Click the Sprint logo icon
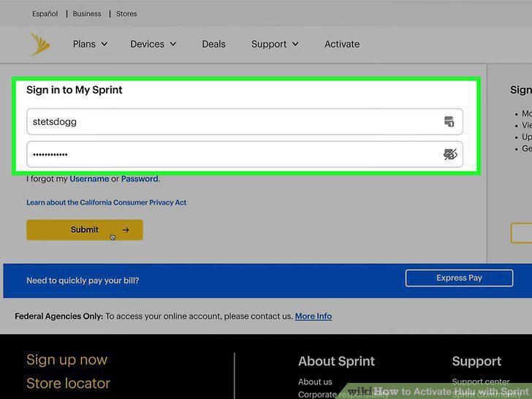The height and width of the screenshot is (399, 532). pyautogui.click(x=40, y=44)
